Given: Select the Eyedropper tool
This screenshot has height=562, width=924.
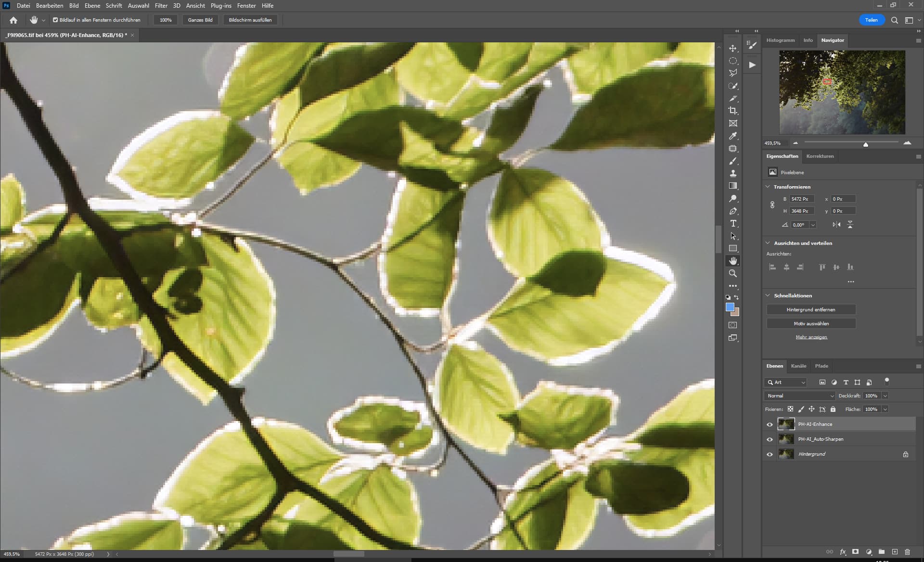Looking at the screenshot, I should [732, 136].
